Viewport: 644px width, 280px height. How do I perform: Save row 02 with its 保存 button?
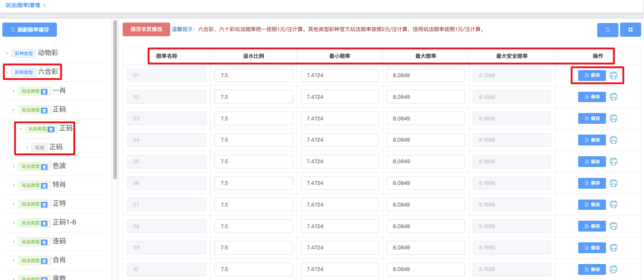coord(592,97)
